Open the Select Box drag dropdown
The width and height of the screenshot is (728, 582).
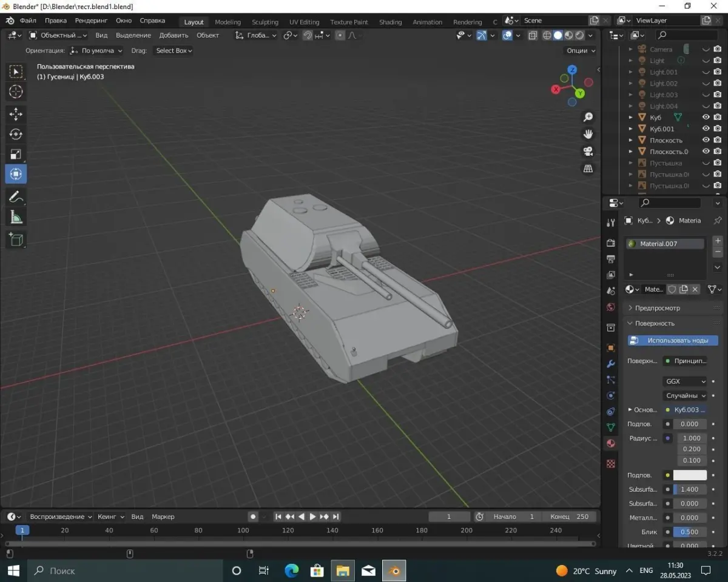coord(173,50)
